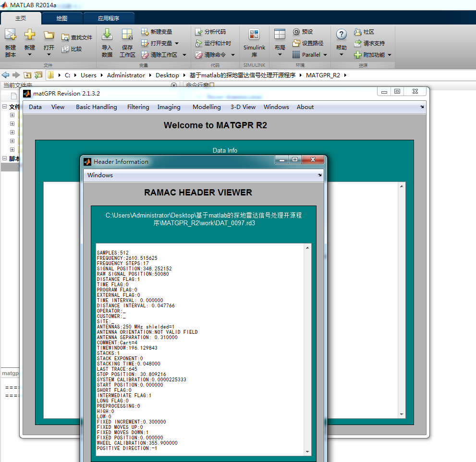This screenshot has height=462, width=476.
Task: Click the Set Path (设置路径) icon
Action: tap(296, 43)
